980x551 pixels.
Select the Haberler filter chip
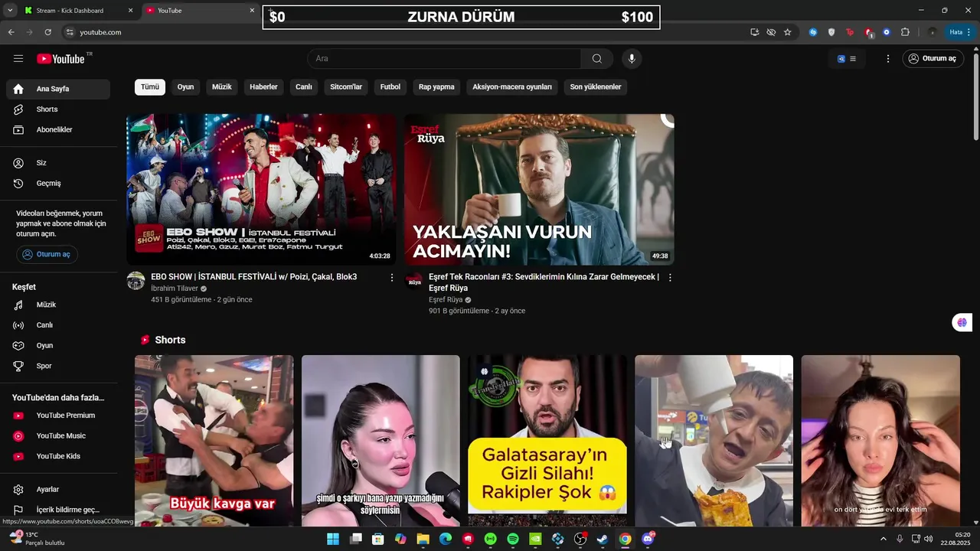pos(263,87)
